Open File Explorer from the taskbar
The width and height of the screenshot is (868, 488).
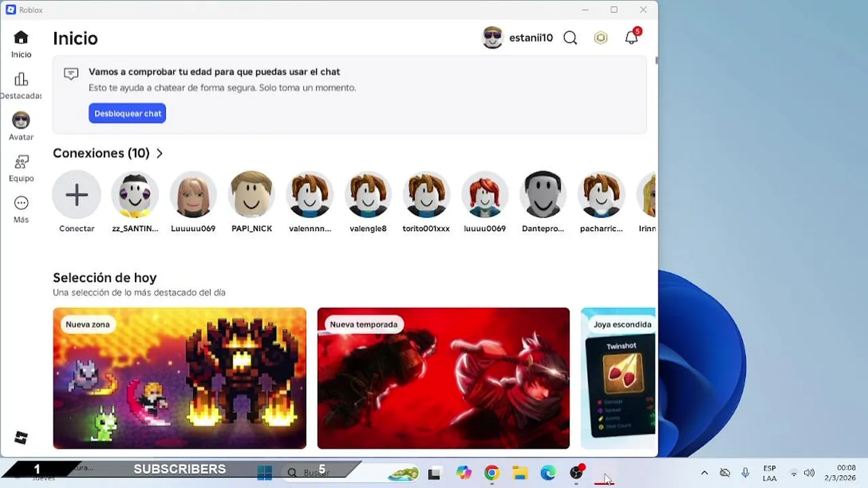pyautogui.click(x=520, y=473)
